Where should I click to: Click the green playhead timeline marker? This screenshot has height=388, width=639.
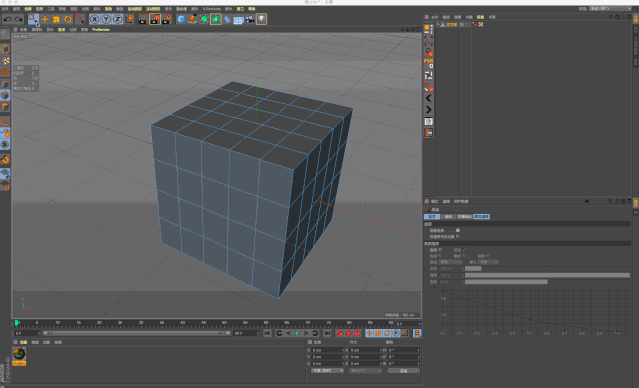tap(17, 323)
